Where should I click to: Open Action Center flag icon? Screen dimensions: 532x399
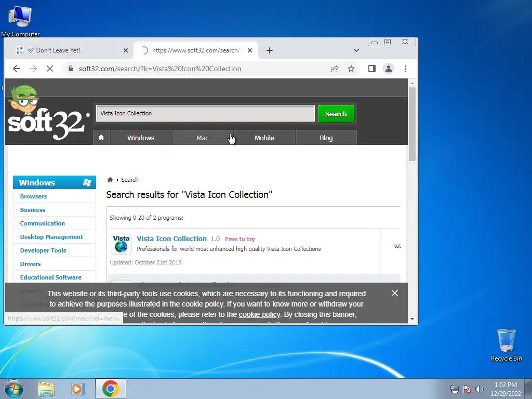point(467,389)
